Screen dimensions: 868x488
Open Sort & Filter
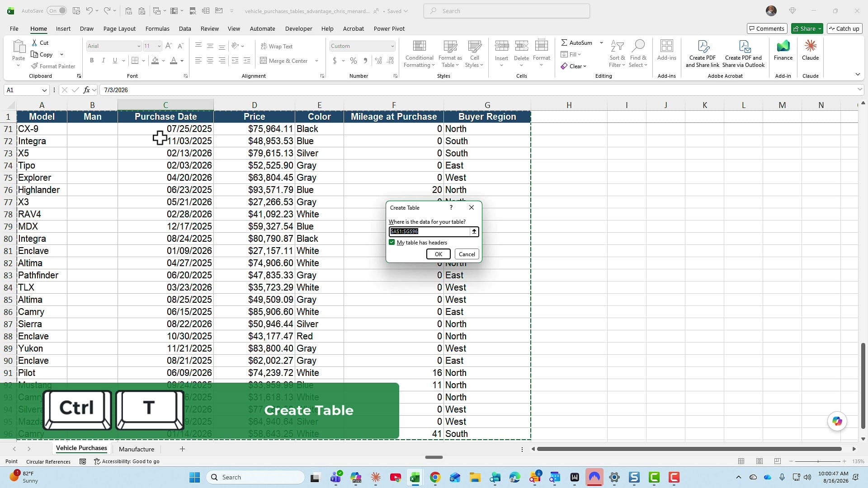(x=618, y=54)
